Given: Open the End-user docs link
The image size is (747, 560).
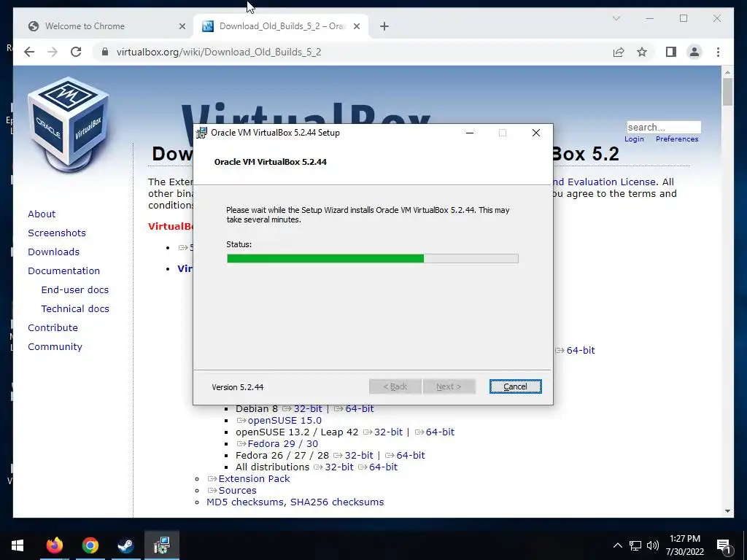Looking at the screenshot, I should tap(75, 290).
